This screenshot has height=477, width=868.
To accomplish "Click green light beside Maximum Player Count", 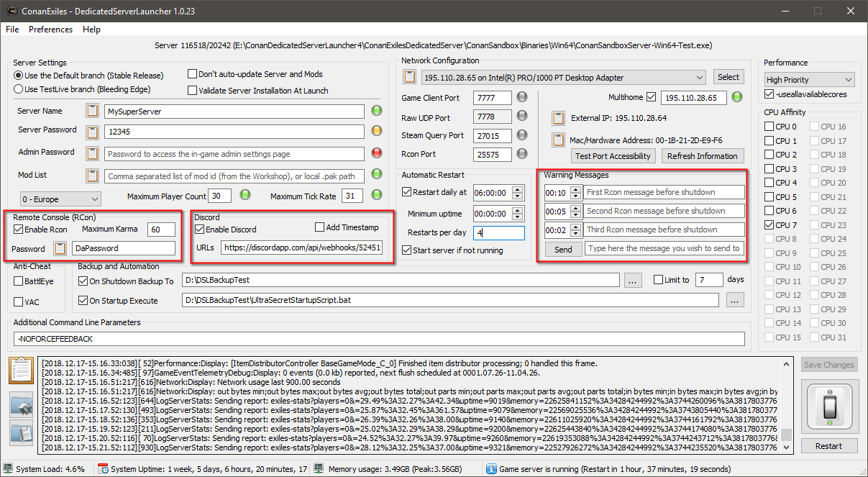I will tap(245, 196).
